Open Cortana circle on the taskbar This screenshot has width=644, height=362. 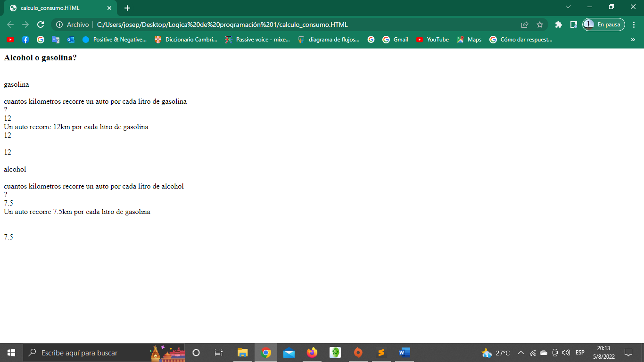click(x=196, y=353)
